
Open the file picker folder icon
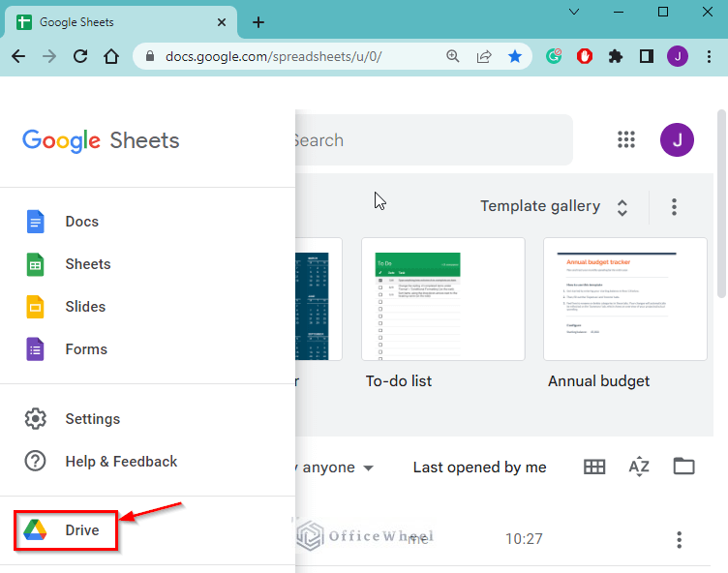684,467
